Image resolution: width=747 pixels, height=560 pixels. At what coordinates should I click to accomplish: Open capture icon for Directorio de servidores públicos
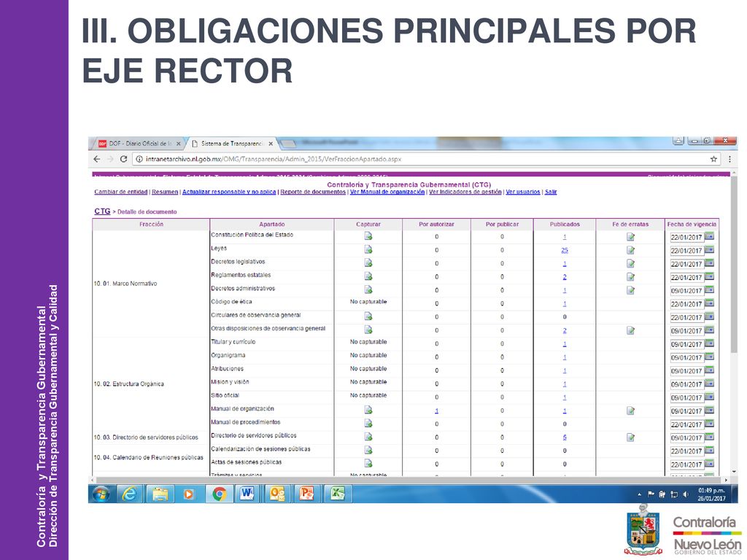368,436
